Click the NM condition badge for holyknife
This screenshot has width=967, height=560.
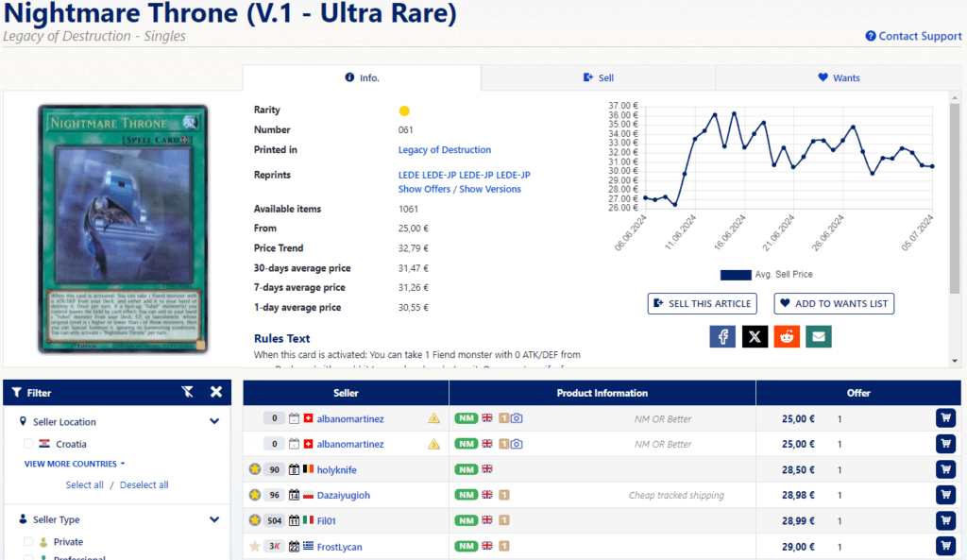pos(467,470)
